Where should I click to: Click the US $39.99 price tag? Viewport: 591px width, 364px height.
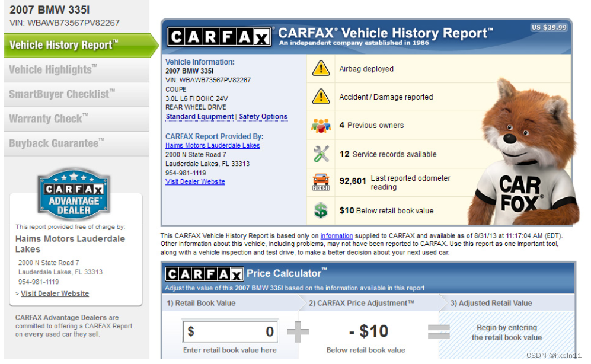coord(549,27)
